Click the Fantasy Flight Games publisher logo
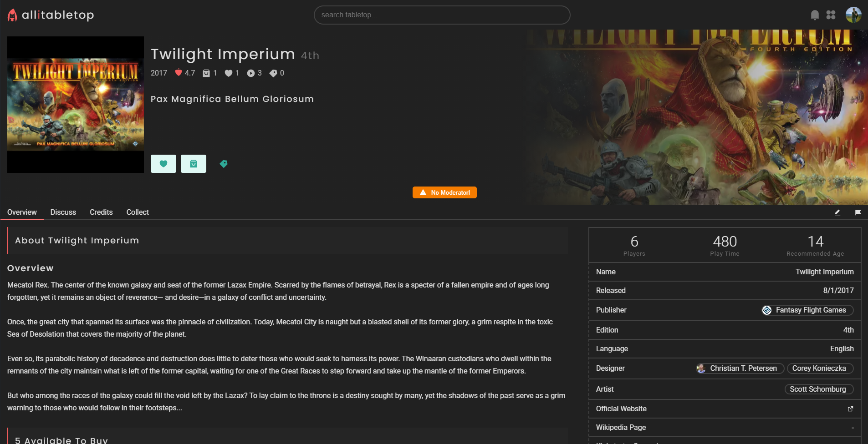Viewport: 868px width, 444px height. (767, 310)
